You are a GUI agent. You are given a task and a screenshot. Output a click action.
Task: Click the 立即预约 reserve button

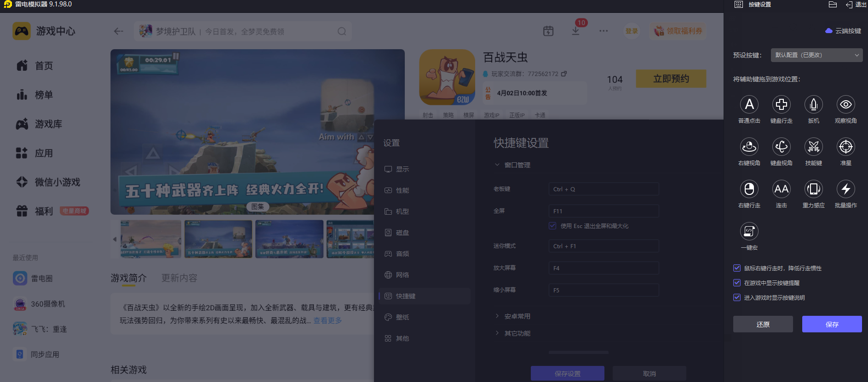click(671, 79)
